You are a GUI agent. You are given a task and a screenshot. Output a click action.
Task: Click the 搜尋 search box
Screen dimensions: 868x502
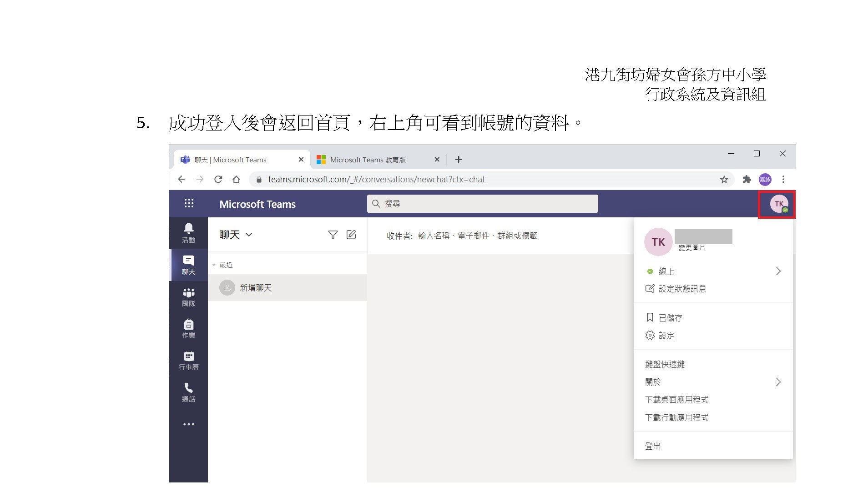pyautogui.click(x=482, y=204)
